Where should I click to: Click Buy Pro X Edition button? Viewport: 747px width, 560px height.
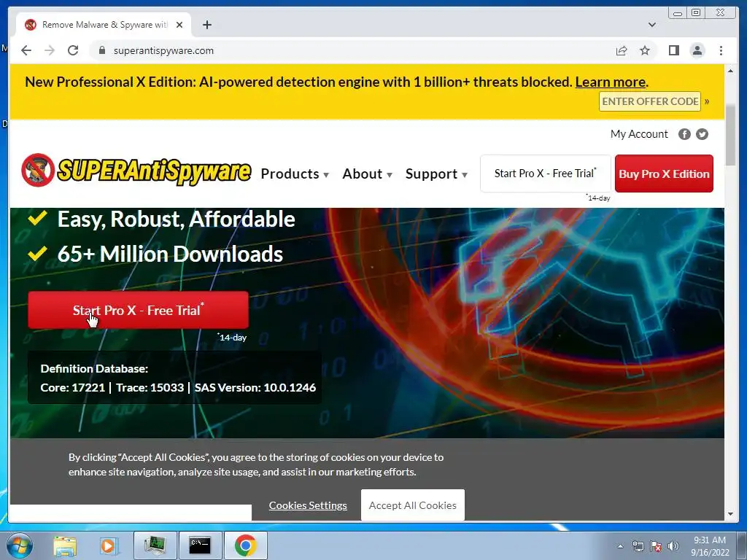664,174
